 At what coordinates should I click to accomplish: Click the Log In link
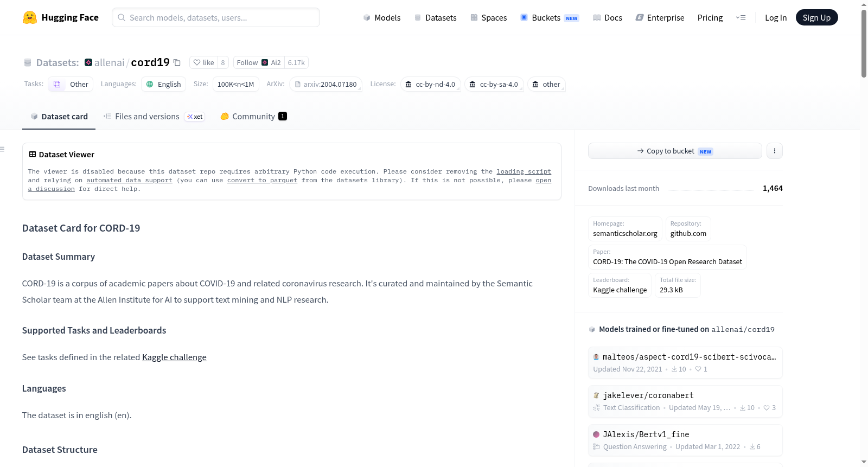coord(776,17)
